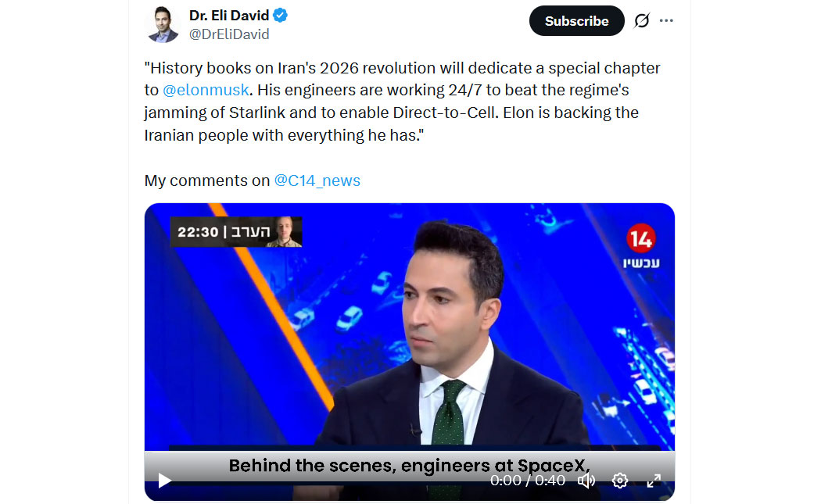Click the 'Behind the scenes' subtitle caption
Image resolution: width=821 pixels, height=504 pixels.
coord(410,465)
